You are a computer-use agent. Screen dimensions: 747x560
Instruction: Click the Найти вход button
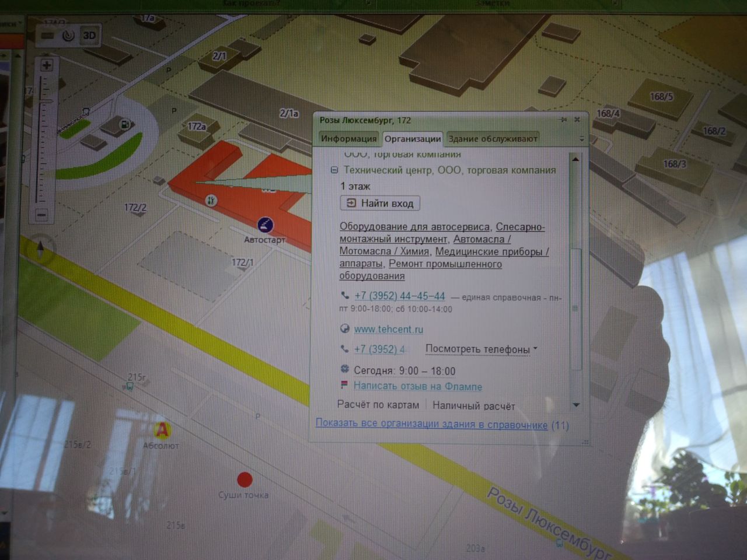(x=380, y=203)
